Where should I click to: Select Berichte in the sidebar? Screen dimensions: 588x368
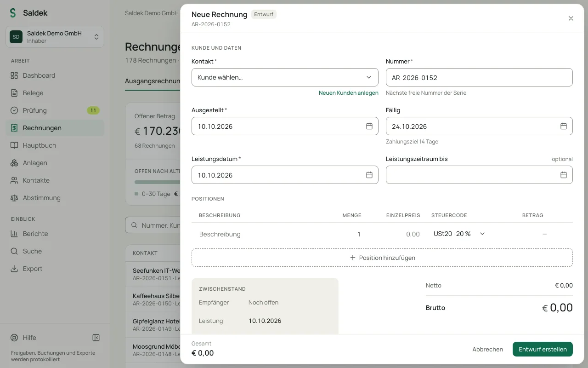pos(55,234)
